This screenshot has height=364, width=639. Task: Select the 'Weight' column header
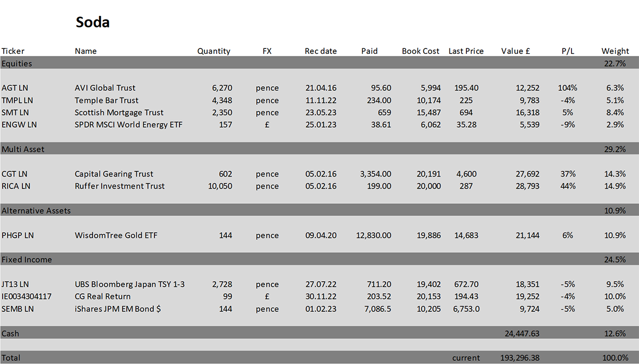(615, 52)
